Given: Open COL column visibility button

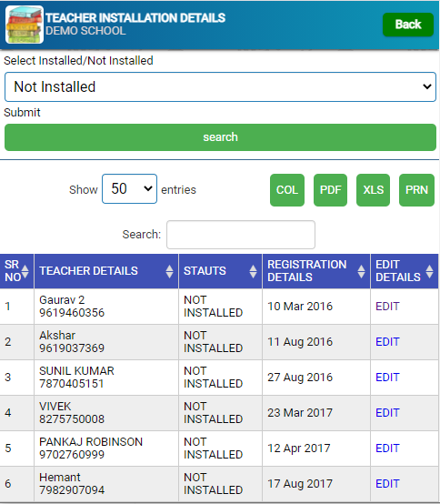Looking at the screenshot, I should [x=287, y=190].
